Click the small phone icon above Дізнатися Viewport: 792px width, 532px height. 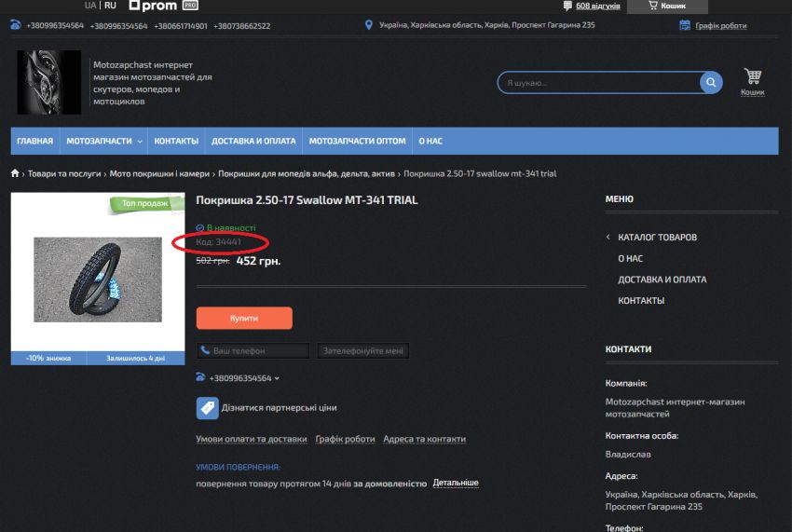coord(200,377)
